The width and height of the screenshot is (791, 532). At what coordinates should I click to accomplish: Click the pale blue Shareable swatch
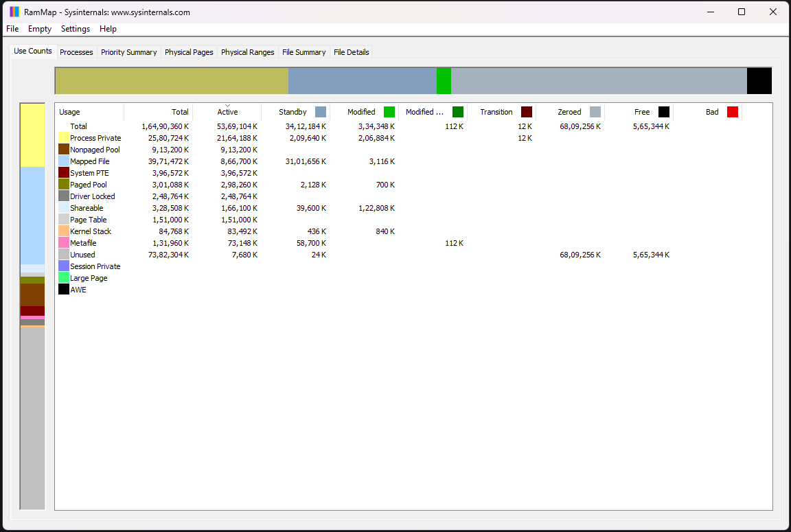[x=64, y=207]
